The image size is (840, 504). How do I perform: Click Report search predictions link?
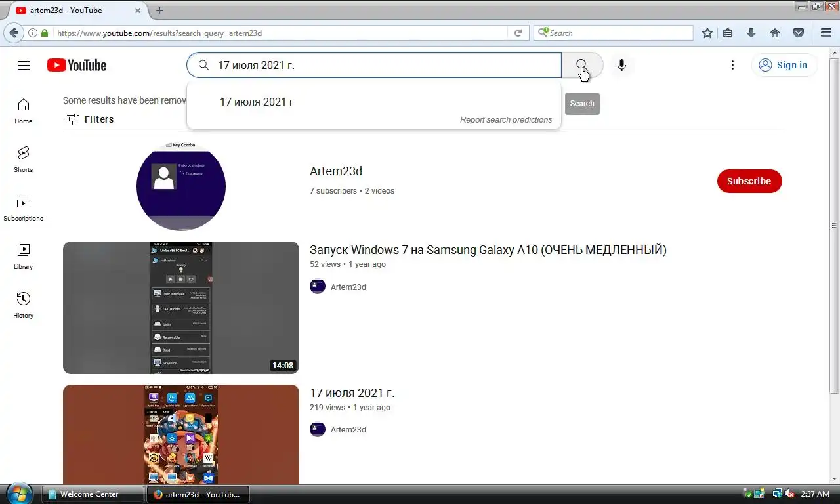click(x=506, y=120)
